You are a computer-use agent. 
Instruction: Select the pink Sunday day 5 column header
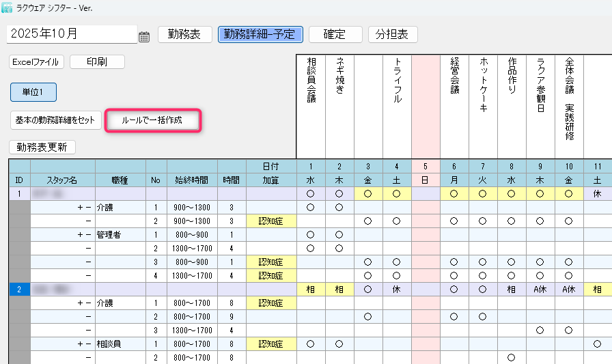tap(426, 166)
